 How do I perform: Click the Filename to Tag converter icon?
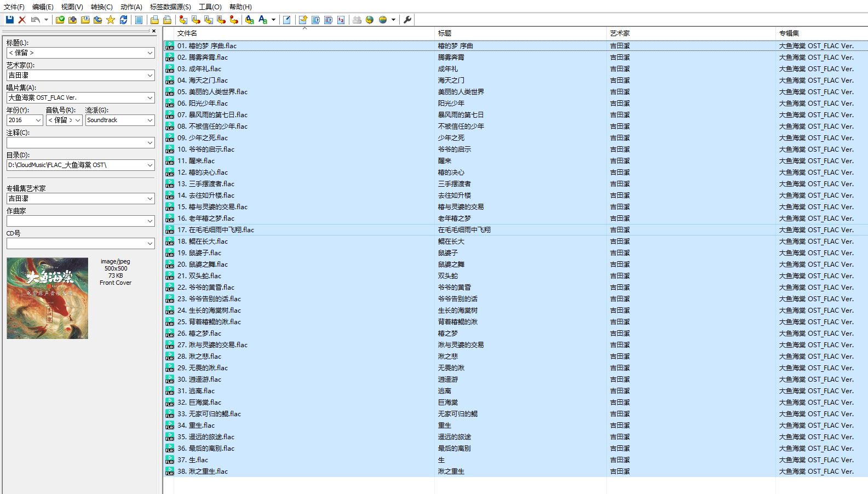[196, 20]
